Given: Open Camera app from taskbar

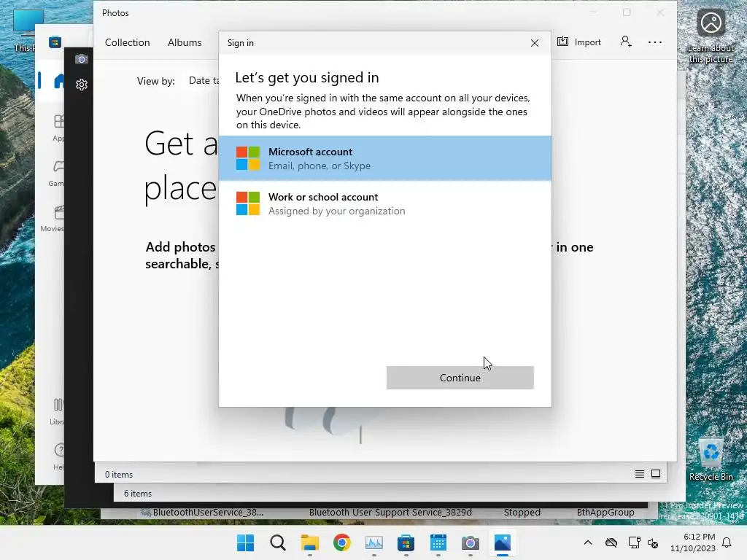Looking at the screenshot, I should point(471,542).
